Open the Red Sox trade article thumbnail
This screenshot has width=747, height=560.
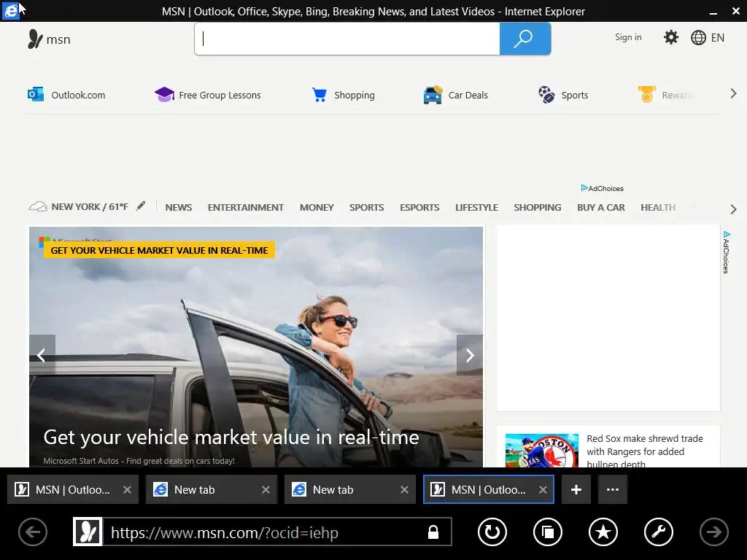pyautogui.click(x=542, y=450)
